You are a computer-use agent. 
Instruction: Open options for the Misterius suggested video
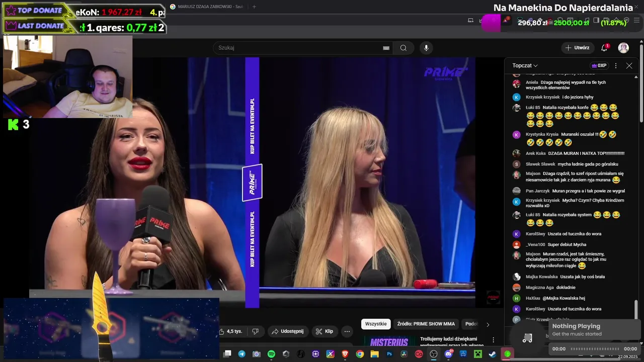point(493,340)
